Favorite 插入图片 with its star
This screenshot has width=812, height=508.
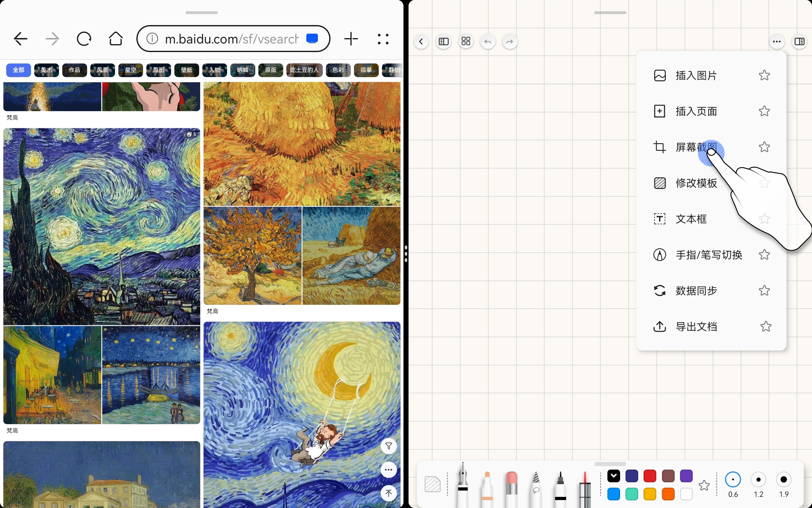(x=764, y=75)
